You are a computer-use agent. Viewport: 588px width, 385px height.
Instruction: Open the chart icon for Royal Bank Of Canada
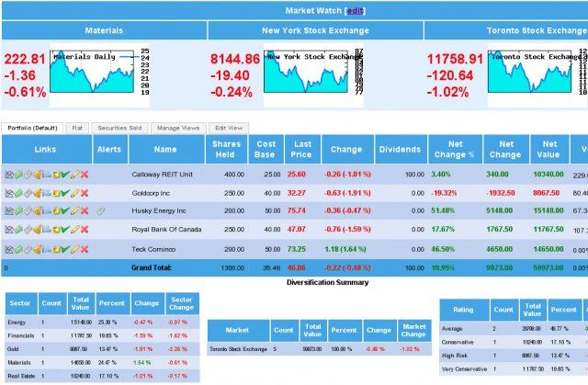point(9,229)
